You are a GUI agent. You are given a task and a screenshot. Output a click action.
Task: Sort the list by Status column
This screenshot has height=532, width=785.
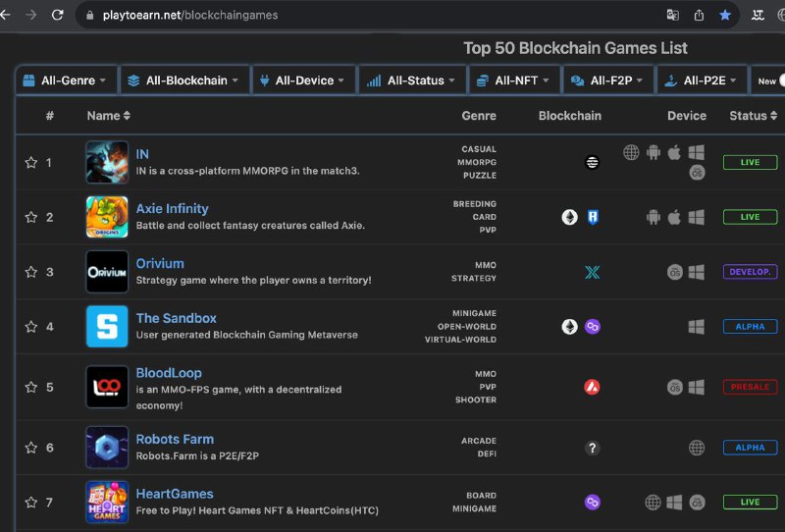coord(753,116)
